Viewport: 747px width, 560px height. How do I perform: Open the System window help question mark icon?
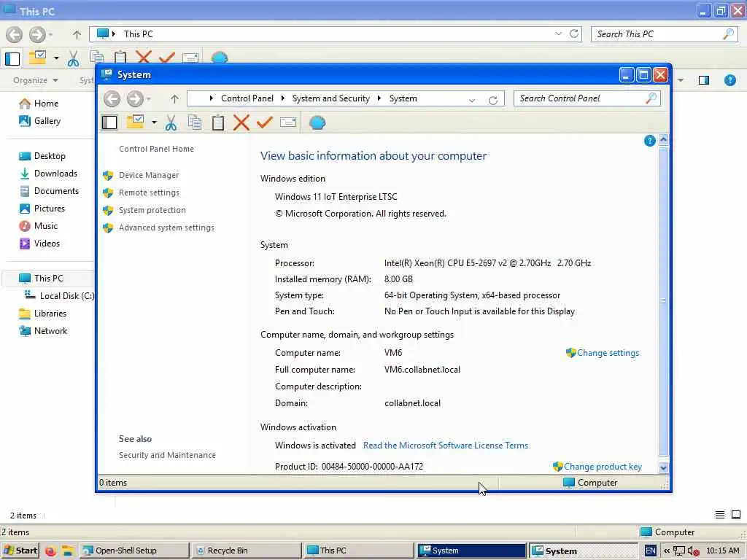pyautogui.click(x=649, y=141)
